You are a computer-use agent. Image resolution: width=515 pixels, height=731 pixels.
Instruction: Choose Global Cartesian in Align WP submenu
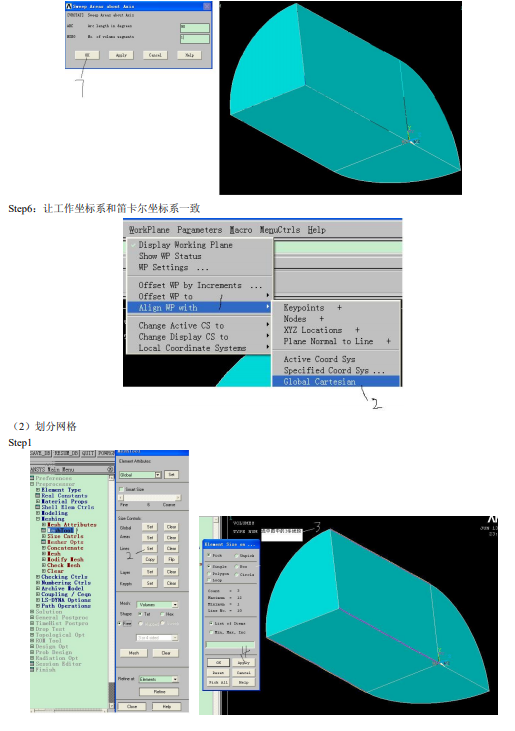(336, 381)
